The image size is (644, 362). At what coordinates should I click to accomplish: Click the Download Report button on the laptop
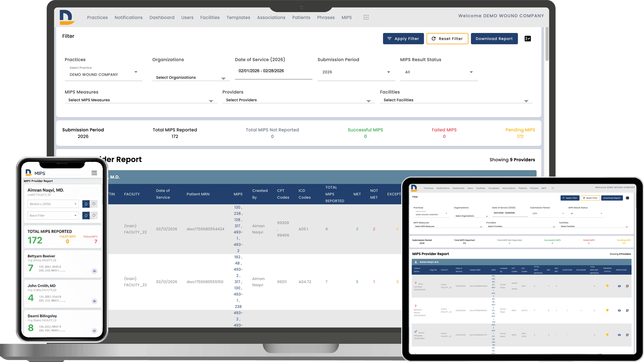[x=494, y=39]
